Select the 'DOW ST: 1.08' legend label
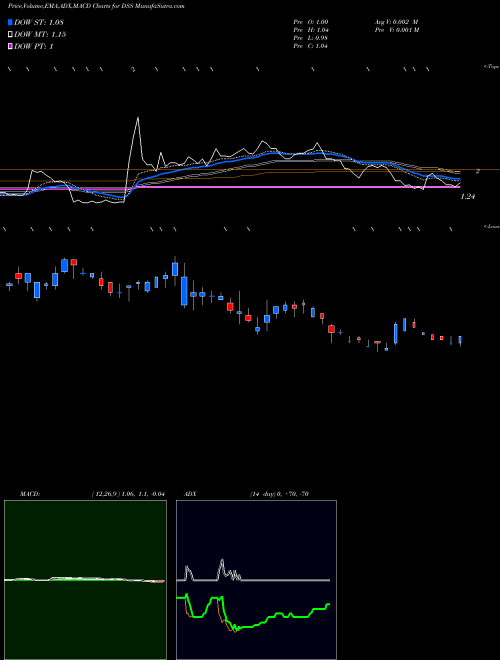The height and width of the screenshot is (660, 500). pos(39,22)
